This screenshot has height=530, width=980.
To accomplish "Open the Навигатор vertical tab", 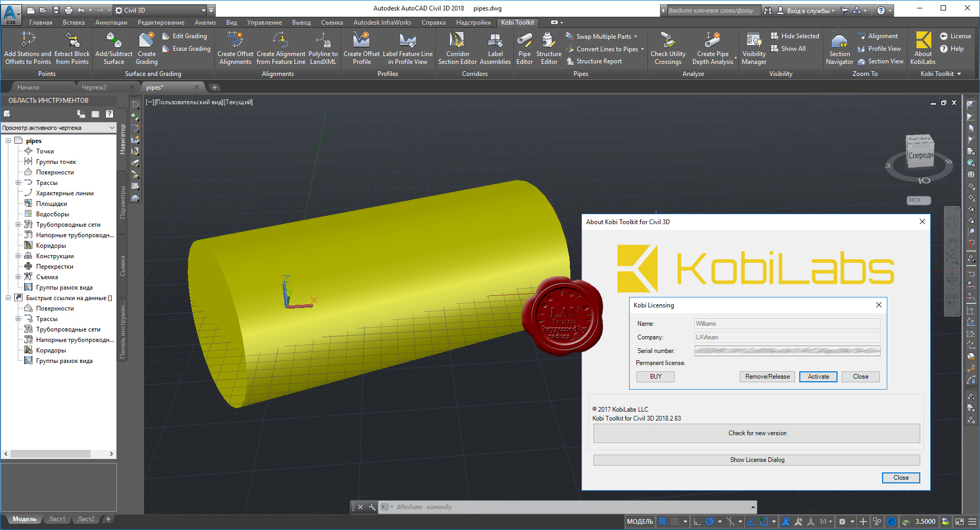I will tap(123, 139).
